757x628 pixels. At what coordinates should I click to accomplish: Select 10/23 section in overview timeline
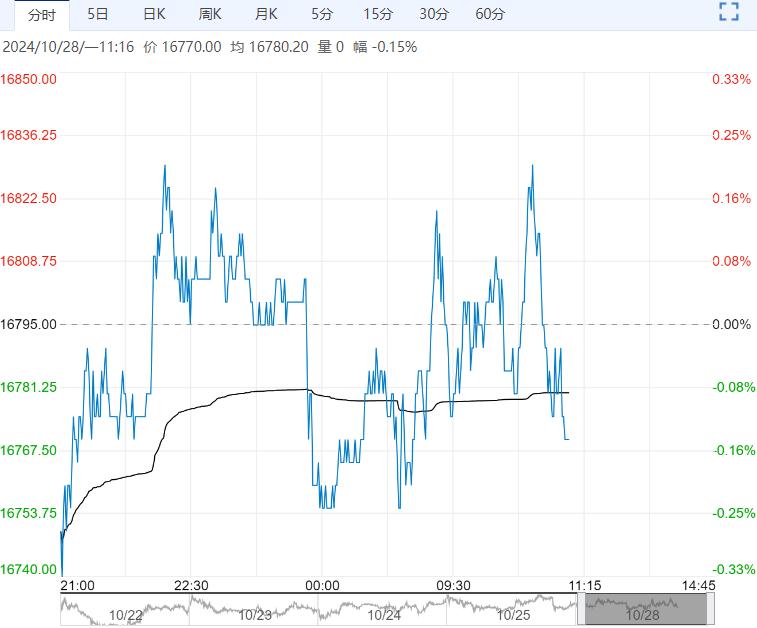[x=256, y=615]
